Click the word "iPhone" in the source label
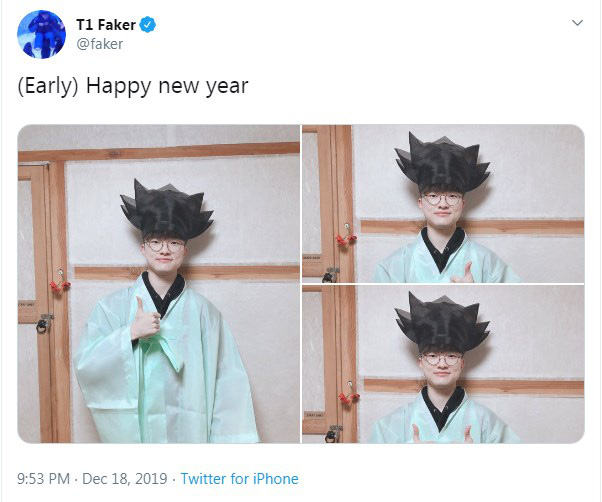This screenshot has width=602, height=502. tap(275, 479)
